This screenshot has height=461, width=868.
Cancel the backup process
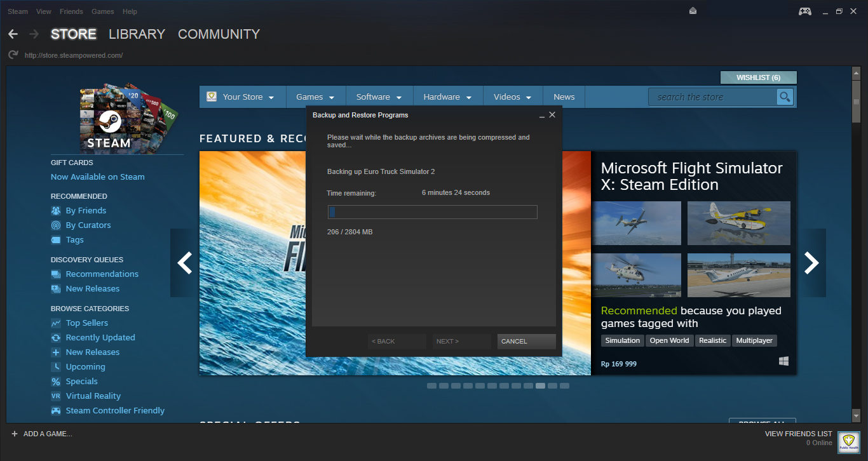527,342
